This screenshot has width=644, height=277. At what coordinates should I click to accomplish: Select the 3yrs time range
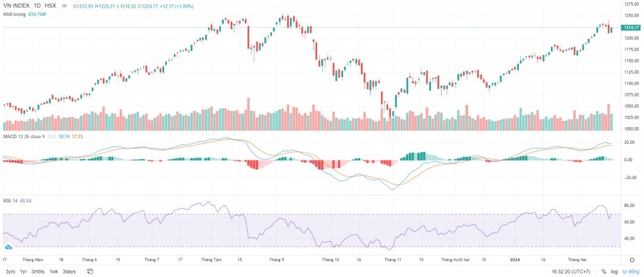point(10,271)
